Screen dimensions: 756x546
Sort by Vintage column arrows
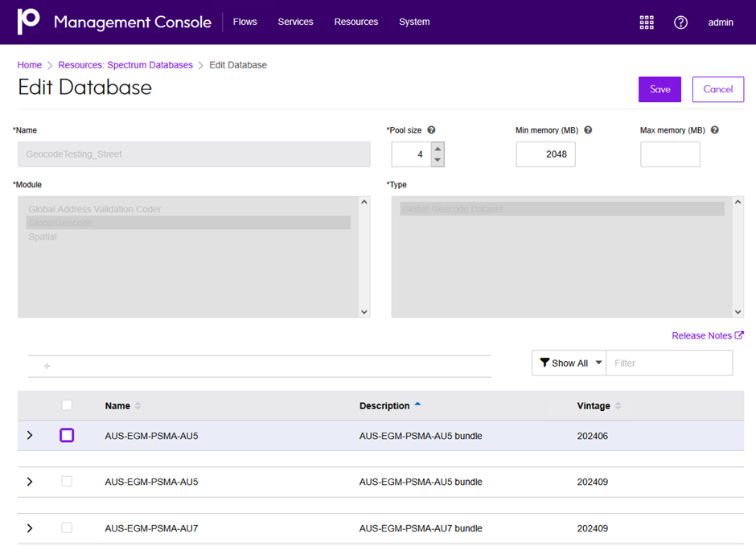click(618, 406)
